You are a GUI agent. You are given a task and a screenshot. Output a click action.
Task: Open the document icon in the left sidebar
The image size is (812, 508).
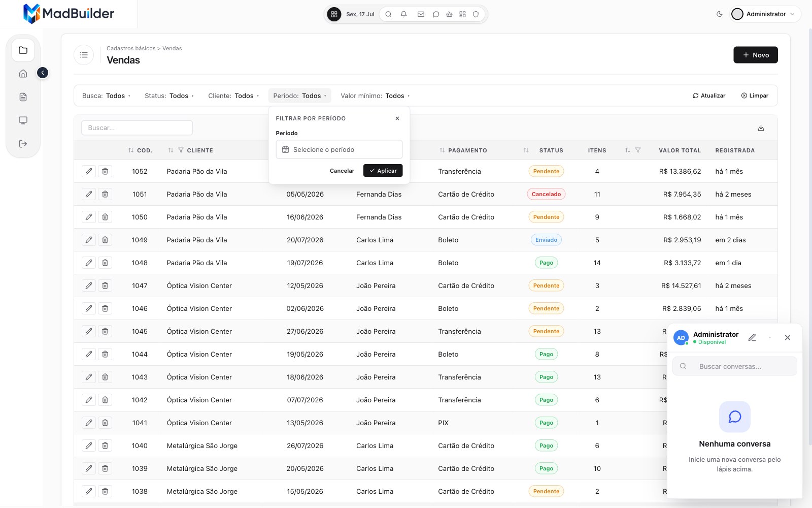tap(23, 97)
